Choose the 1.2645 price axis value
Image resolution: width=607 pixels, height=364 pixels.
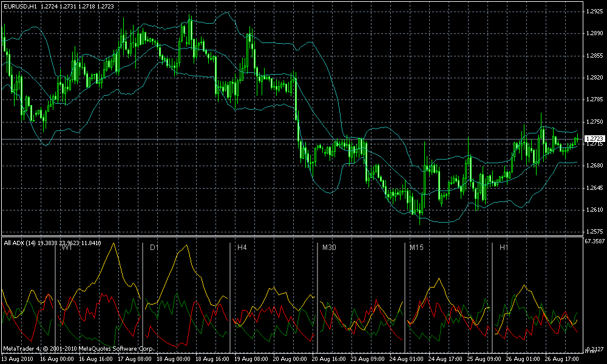click(x=595, y=188)
